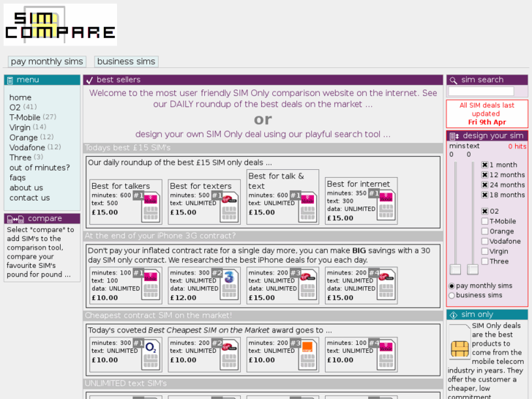The height and width of the screenshot is (399, 532).
Task: Select pay monthly sims radio button
Action: [452, 286]
